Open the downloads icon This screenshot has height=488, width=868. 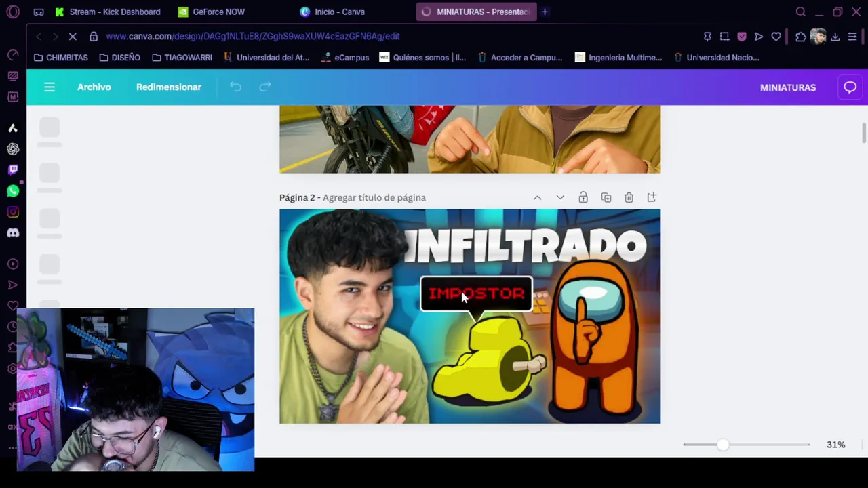pos(835,37)
